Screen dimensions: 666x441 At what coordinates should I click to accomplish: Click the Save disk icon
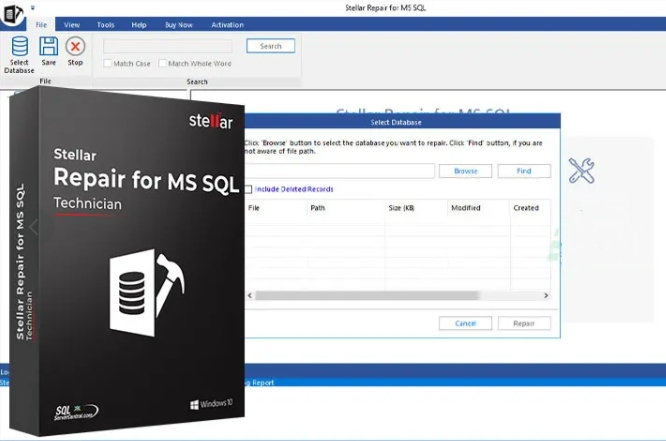48,46
